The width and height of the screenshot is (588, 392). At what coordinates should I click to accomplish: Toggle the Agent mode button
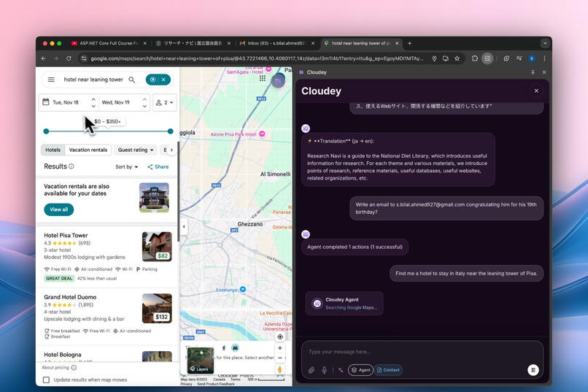tap(360, 370)
